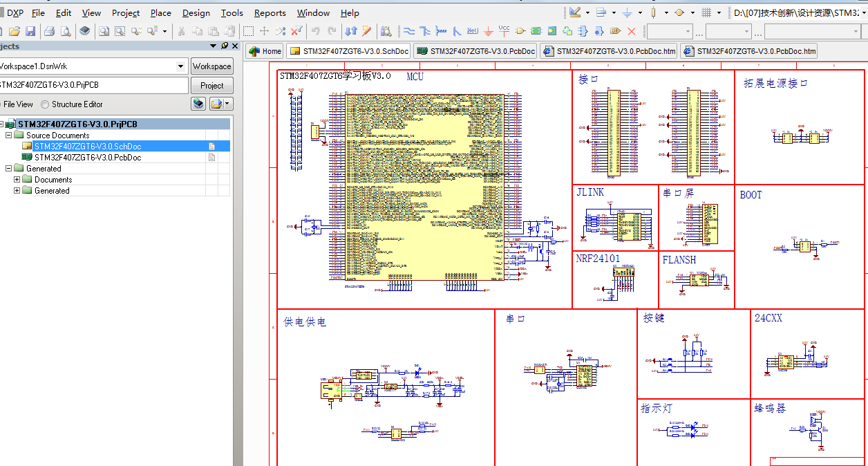Open the Projects panel options arrow
Viewport: 868px width, 466px height.
tap(214, 46)
